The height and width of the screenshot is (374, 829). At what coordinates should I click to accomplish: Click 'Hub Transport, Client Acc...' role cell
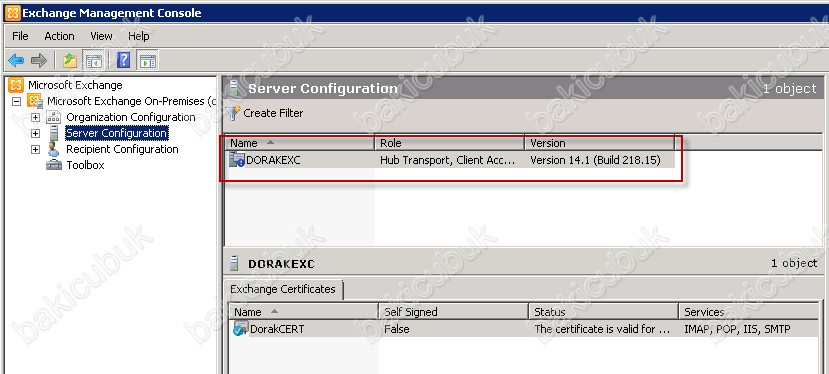tap(447, 160)
